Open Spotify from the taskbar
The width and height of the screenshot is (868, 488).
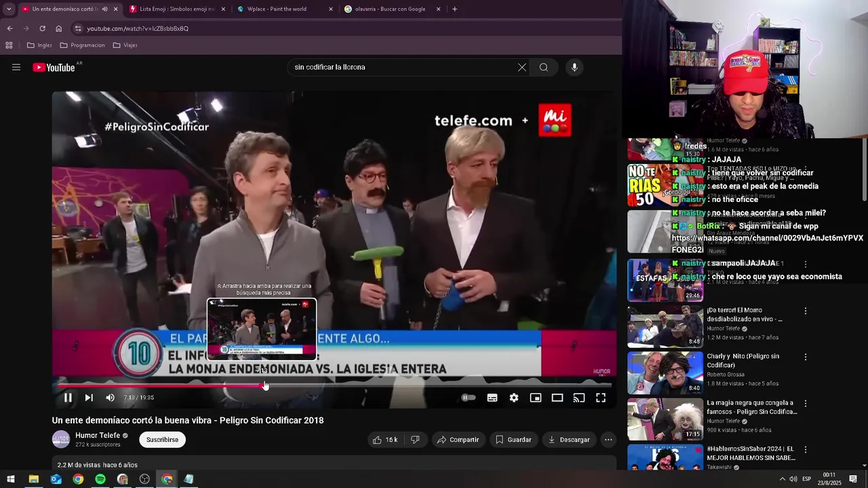(x=100, y=479)
